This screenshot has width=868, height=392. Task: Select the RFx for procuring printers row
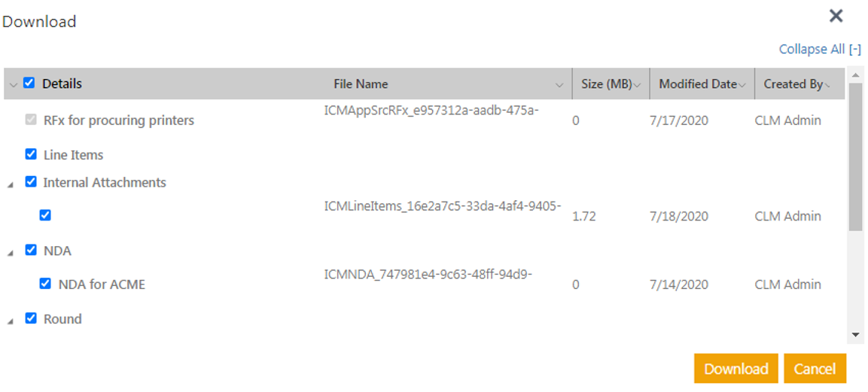(118, 120)
